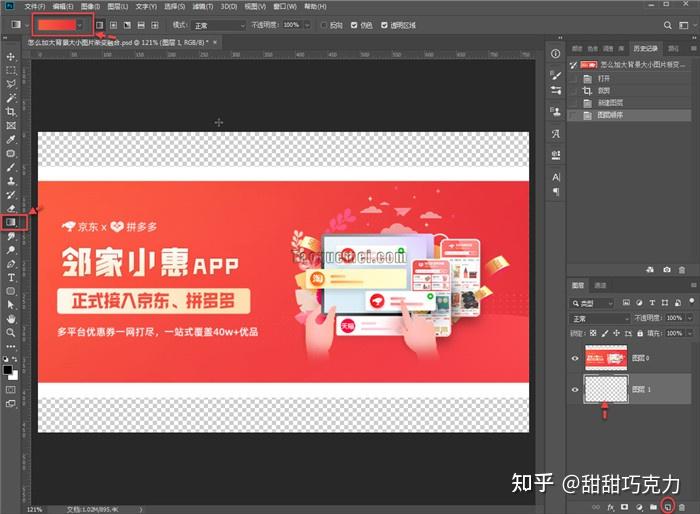Viewport: 700px width, 514px height.
Task: Select the Eraser tool
Action: coord(11,208)
